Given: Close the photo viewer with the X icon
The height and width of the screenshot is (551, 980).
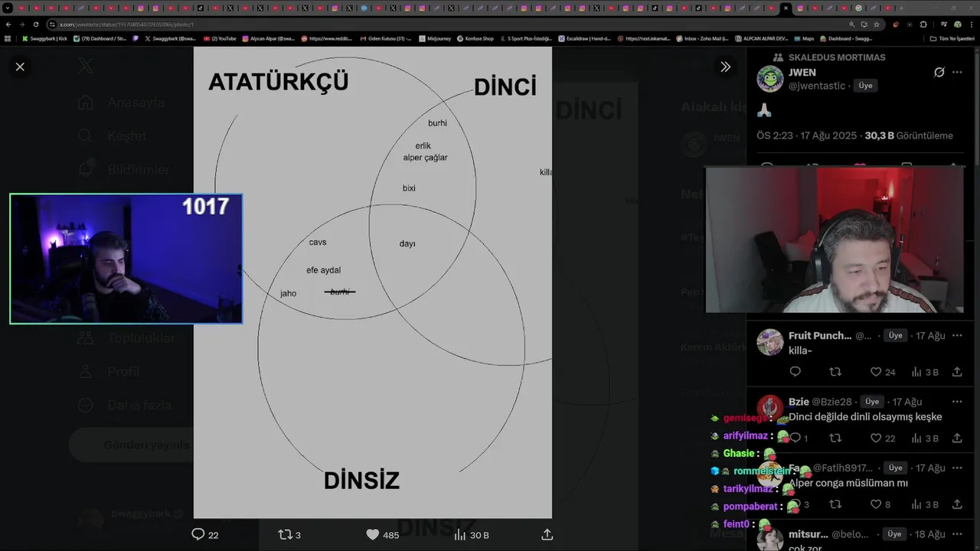Looking at the screenshot, I should coord(20,67).
